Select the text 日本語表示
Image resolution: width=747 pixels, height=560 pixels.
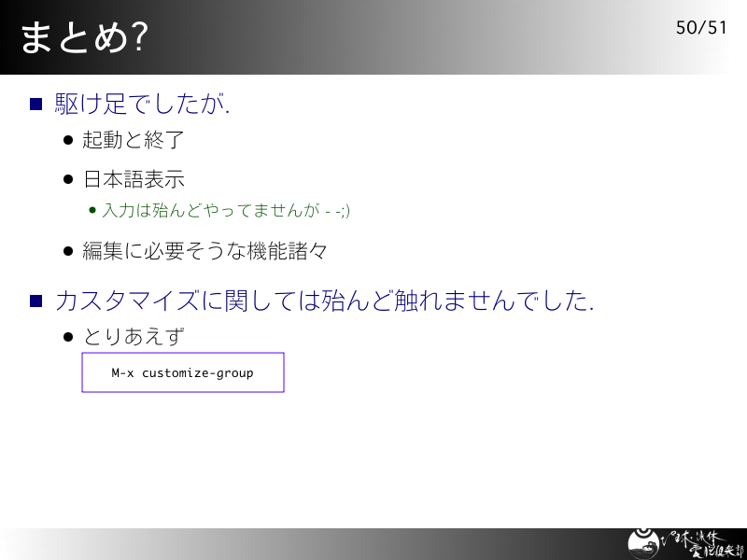(x=134, y=179)
